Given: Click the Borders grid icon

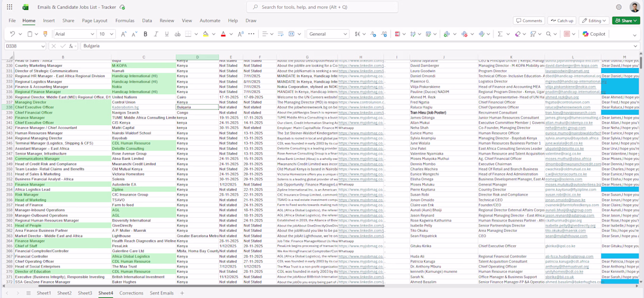Looking at the screenshot, I should 188,34.
